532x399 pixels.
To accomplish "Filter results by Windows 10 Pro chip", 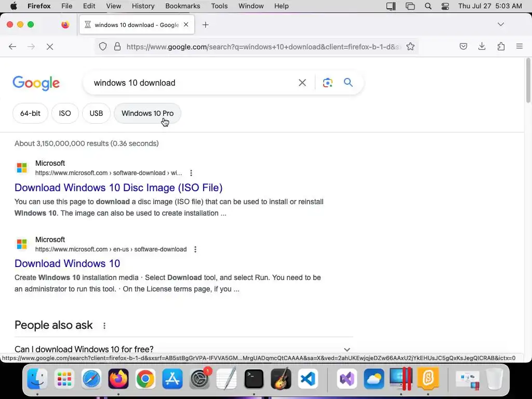I will pyautogui.click(x=147, y=113).
